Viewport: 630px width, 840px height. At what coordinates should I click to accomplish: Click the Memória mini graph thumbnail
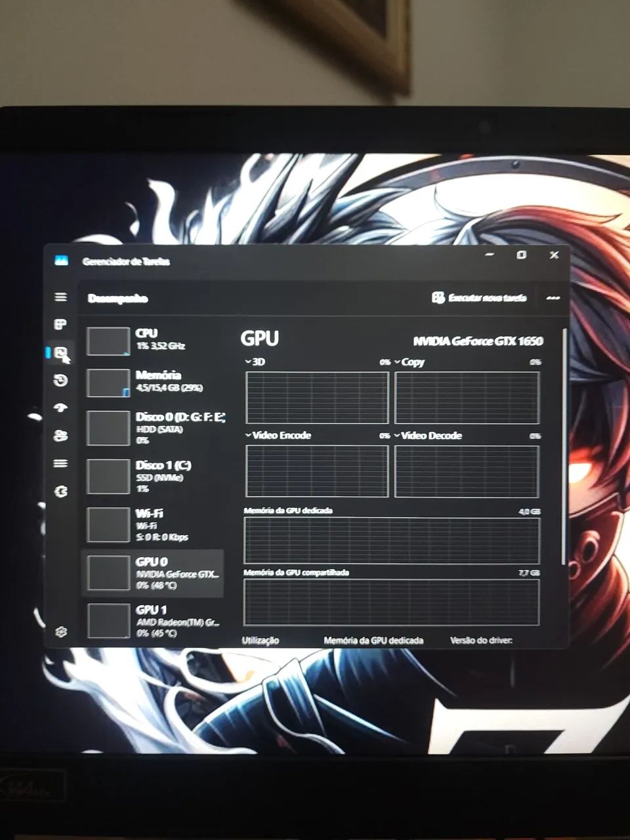coord(108,383)
